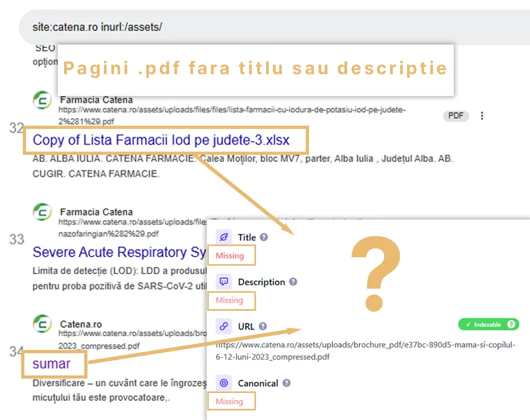The width and height of the screenshot is (530, 420).
Task: Open three-dot menu beside the PDF badge
Action: click(482, 116)
